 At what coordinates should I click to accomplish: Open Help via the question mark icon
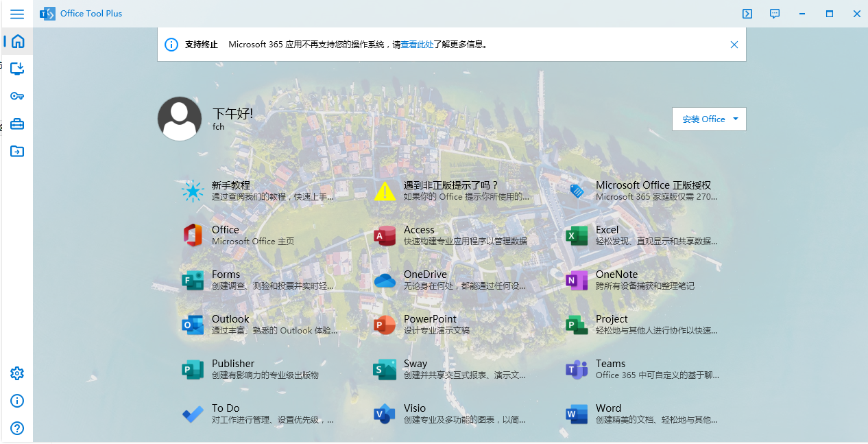[x=17, y=428]
